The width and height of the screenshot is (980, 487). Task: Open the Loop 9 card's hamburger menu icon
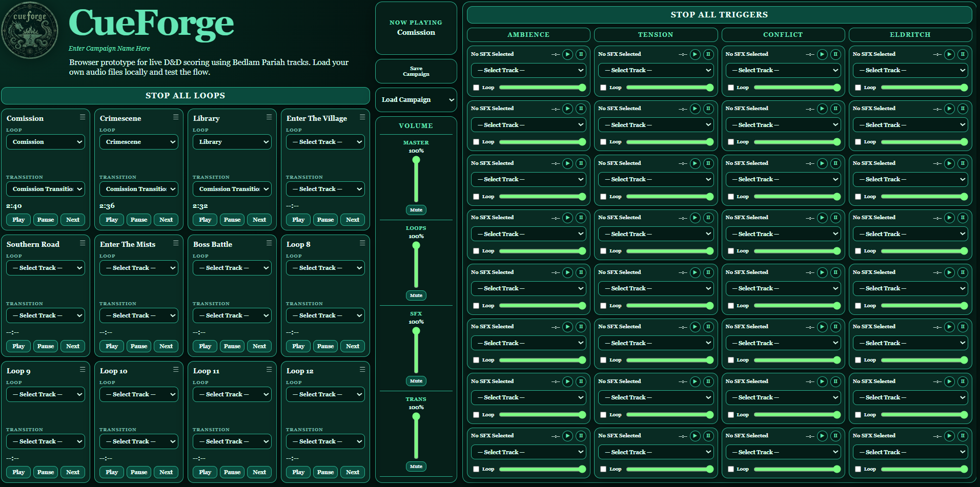coord(83,370)
